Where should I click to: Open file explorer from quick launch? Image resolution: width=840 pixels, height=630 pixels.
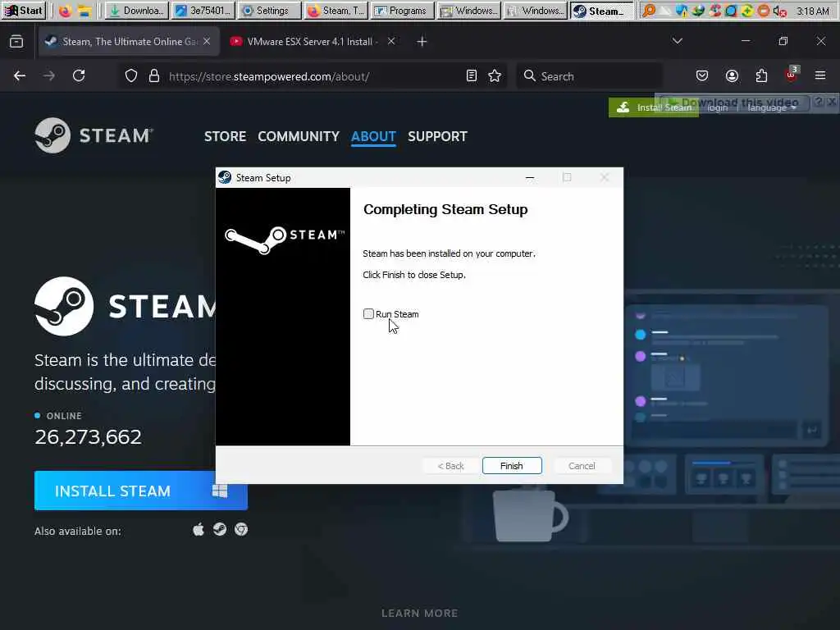click(84, 11)
